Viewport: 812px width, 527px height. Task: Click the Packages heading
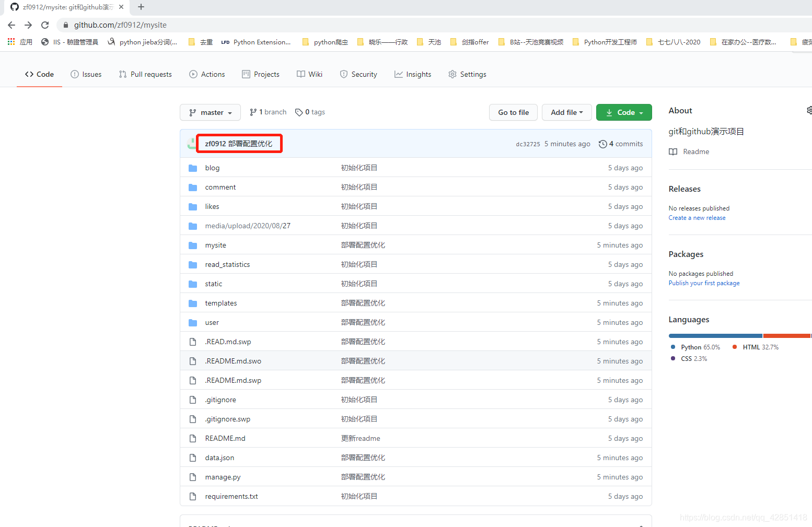686,254
